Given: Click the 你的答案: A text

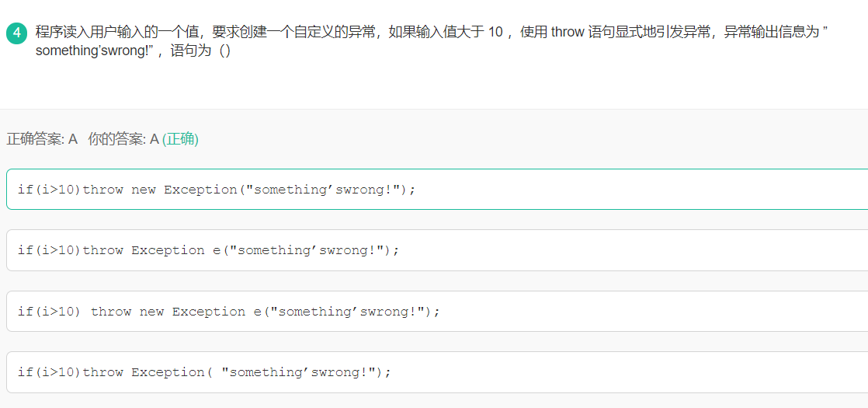Looking at the screenshot, I should point(123,139).
